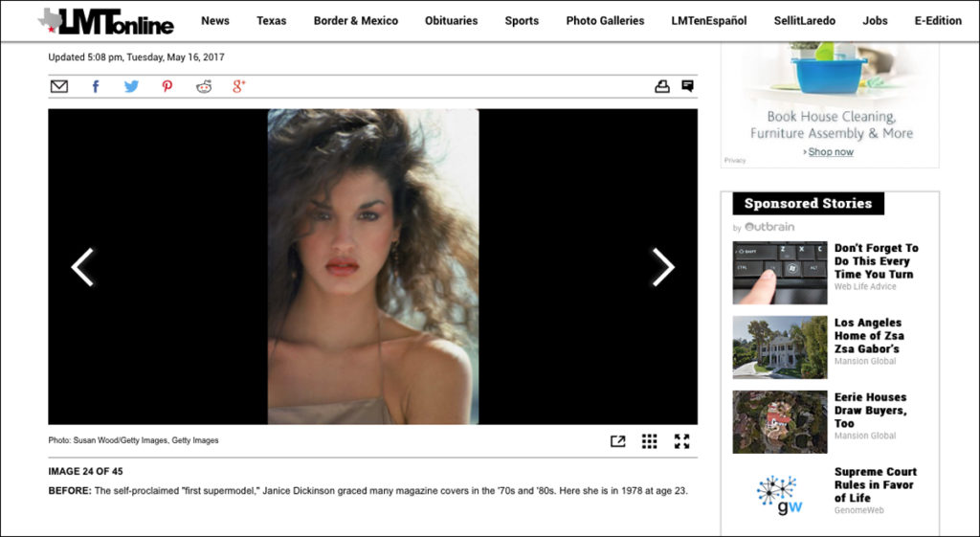Go to previous gallery image
This screenshot has height=537, width=980.
82,267
